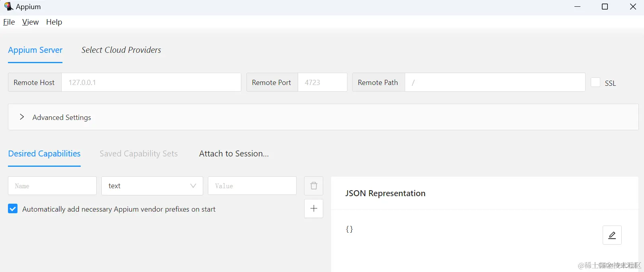Minimize the Appium window
644x272 pixels.
point(578,7)
